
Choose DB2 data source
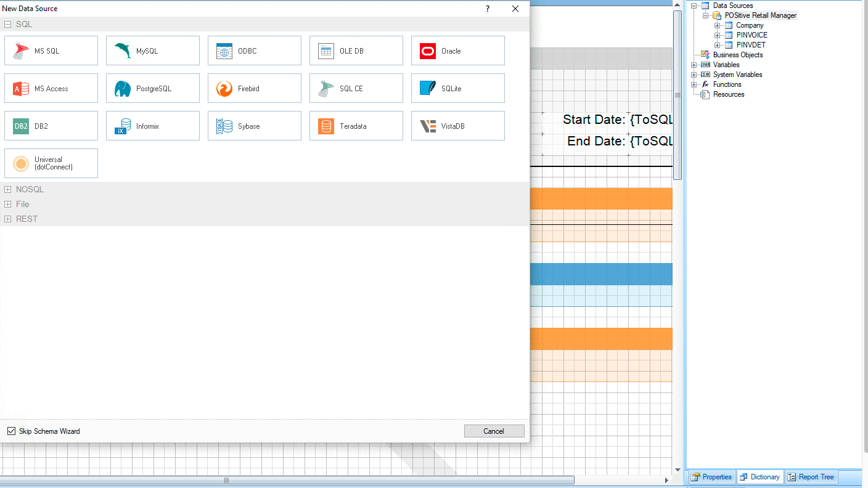point(51,126)
